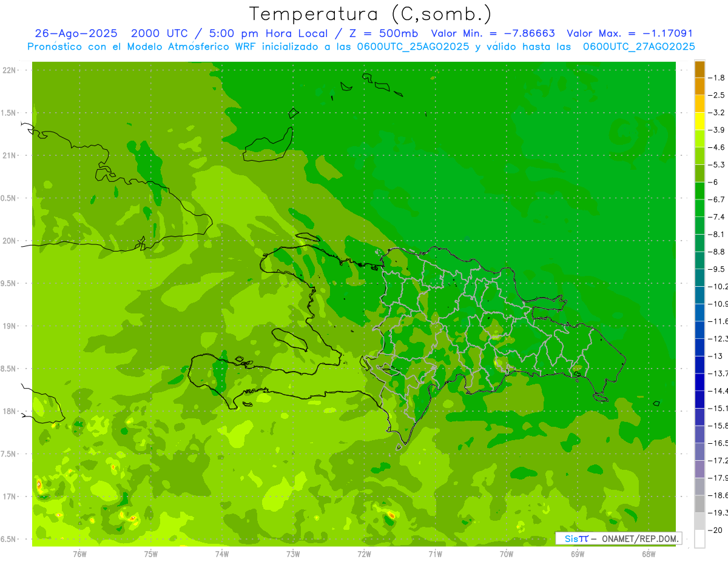This screenshot has width=728, height=562.
Task: Click the purple swatch between -17.2 and -17.9
Action: [x=699, y=469]
